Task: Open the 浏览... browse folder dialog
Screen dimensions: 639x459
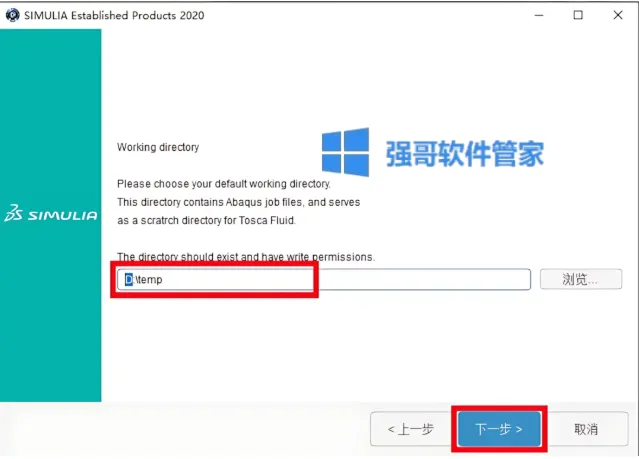Action: pos(581,279)
